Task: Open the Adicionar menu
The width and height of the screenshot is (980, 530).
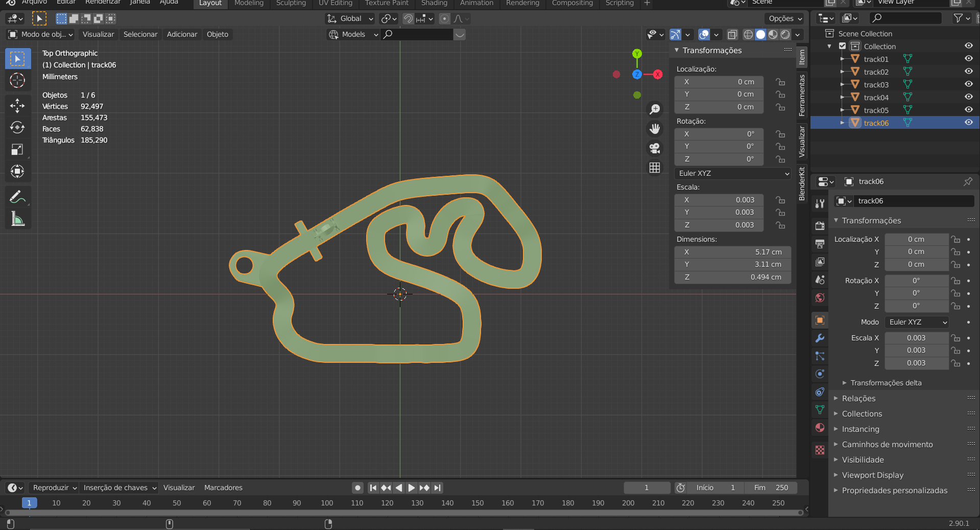Action: click(x=182, y=34)
